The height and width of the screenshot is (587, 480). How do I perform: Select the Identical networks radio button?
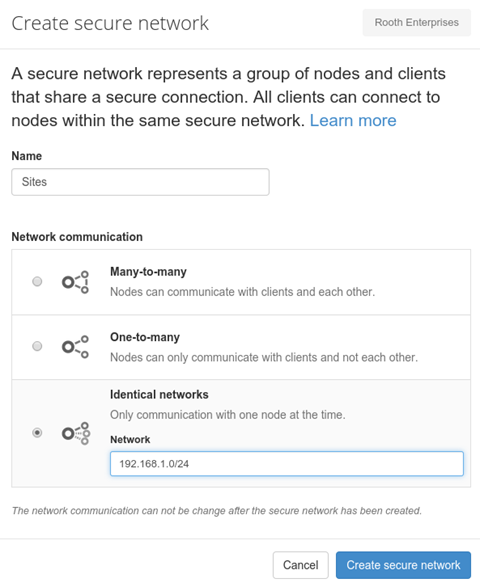coord(37,433)
